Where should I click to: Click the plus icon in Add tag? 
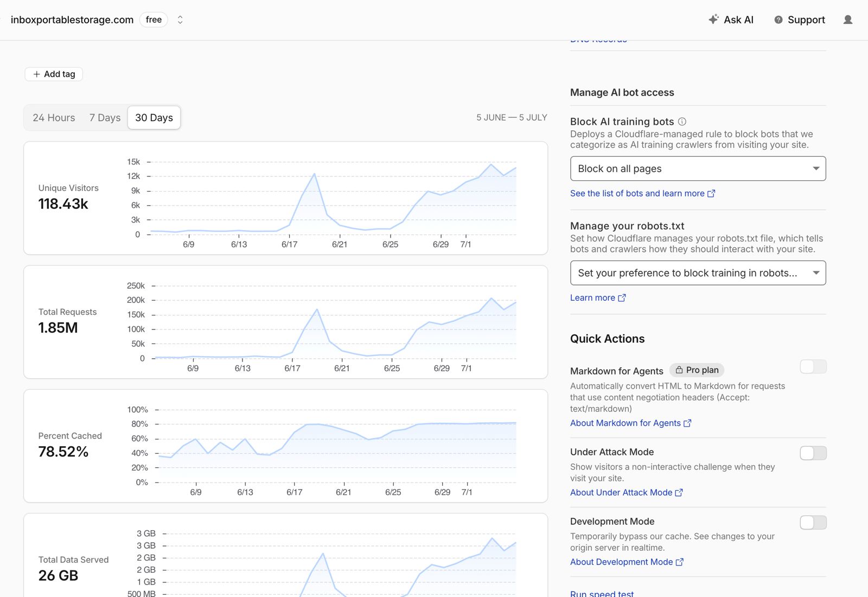pos(36,74)
